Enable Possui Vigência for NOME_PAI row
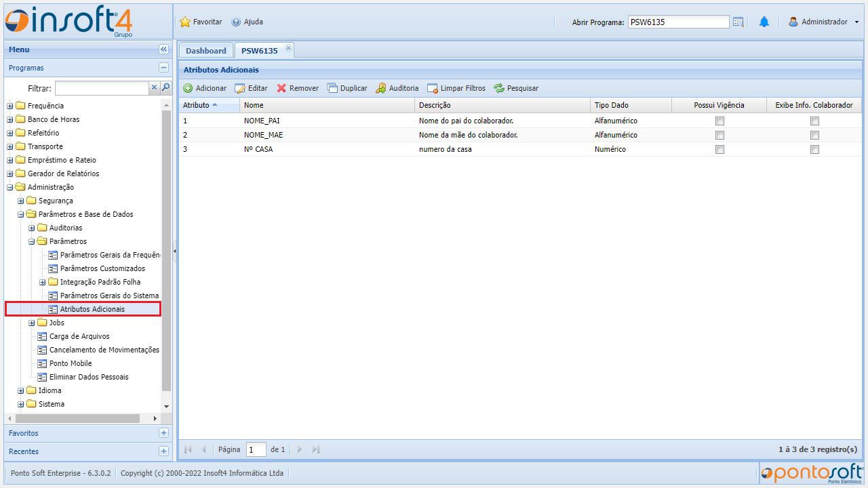The image size is (868, 488). coord(719,121)
